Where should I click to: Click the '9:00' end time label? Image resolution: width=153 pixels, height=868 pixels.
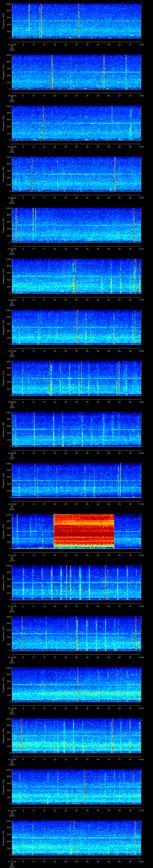(141, 402)
